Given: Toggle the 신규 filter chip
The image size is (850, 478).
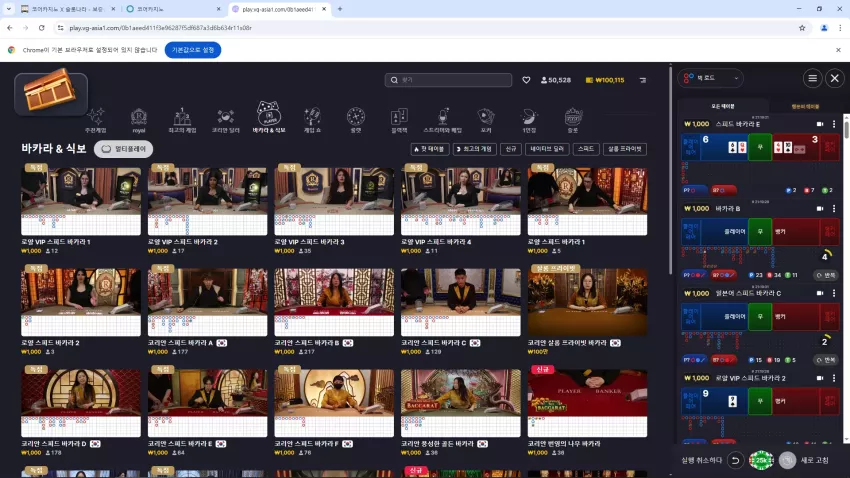Looking at the screenshot, I should point(511,149).
